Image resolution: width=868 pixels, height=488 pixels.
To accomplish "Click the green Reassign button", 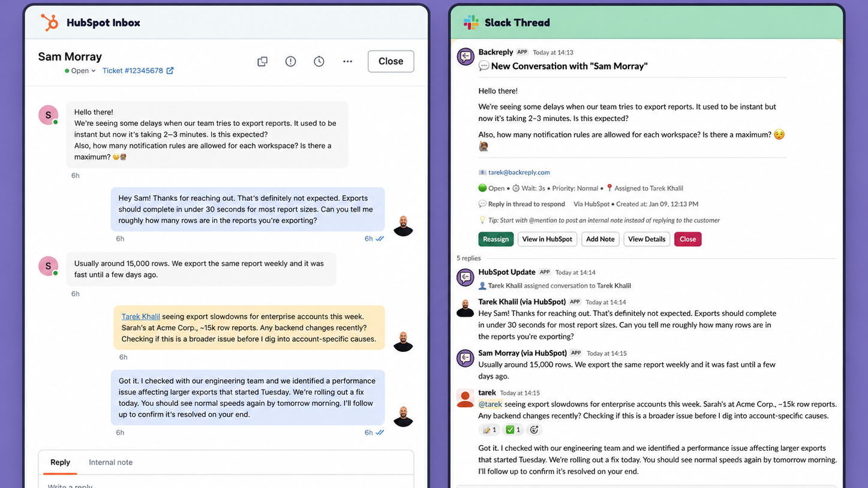I will pos(495,239).
